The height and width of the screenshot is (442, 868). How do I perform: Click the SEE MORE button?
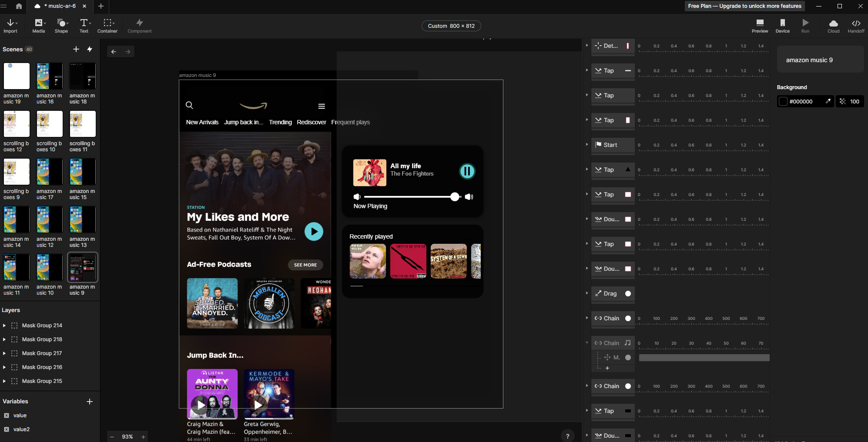coord(305,265)
